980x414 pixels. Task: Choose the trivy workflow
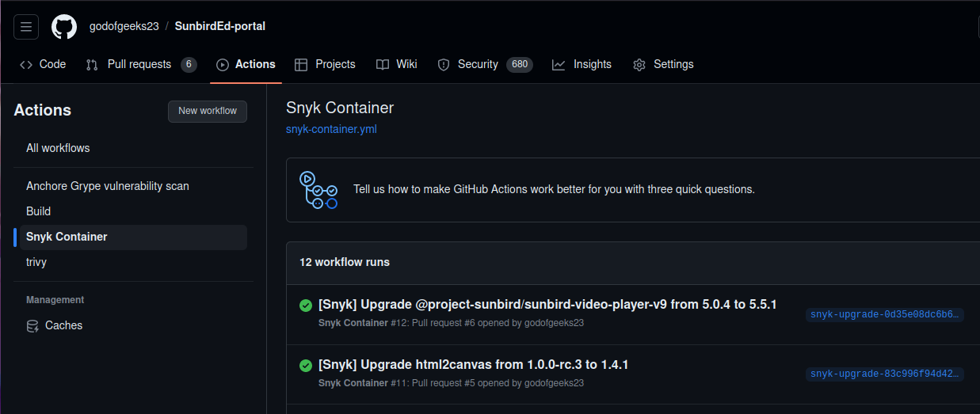(36, 262)
